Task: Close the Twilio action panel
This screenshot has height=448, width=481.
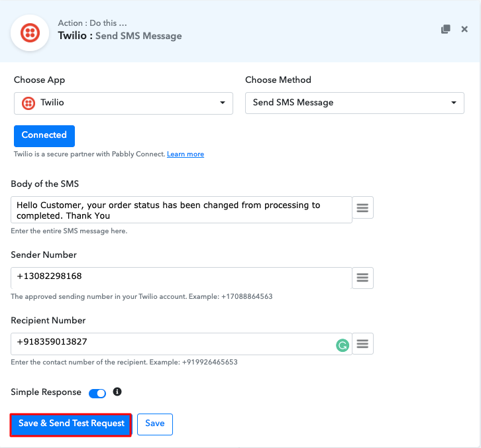Action: pos(464,29)
